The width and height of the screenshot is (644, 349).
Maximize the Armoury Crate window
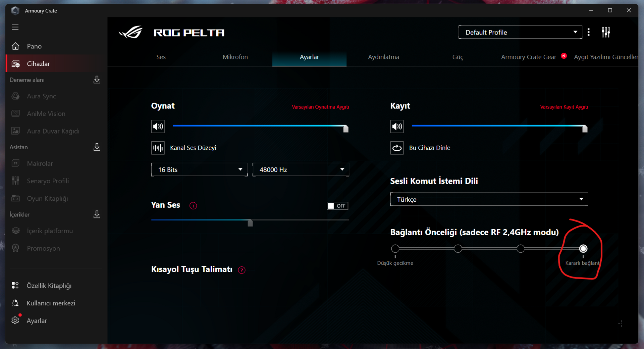(x=610, y=10)
